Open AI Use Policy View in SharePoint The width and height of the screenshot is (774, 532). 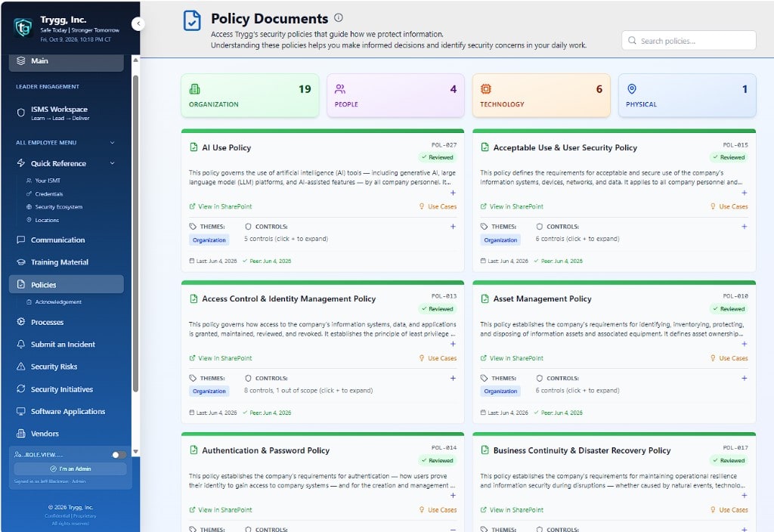(221, 206)
